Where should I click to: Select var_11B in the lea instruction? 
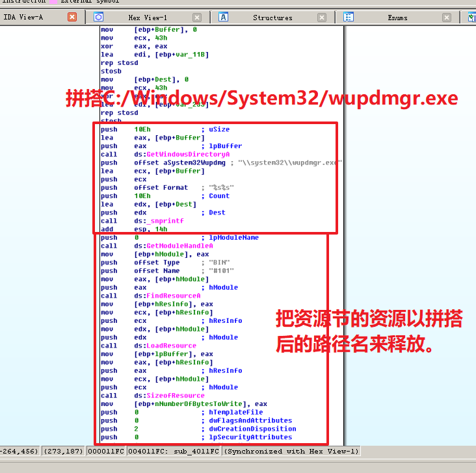190,55
